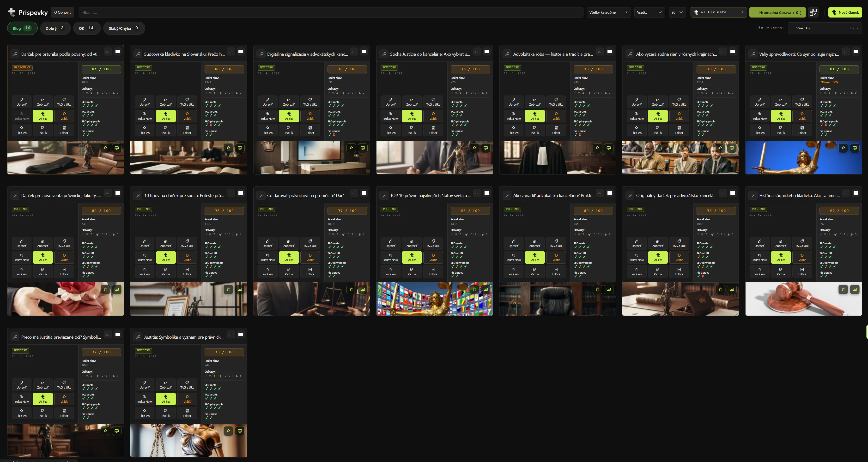
Task: Tick checkbox on 'Digitálna signalizácia v advokátskych kanc...' card
Action: 364,52
